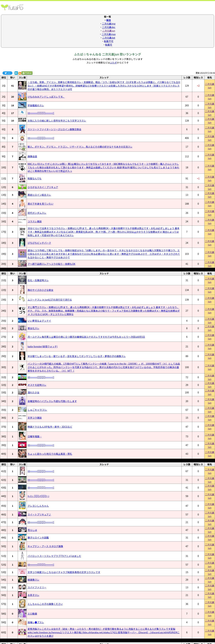Open the 転載不可 board link
Viewport: 215px width, 644px height.
point(109,41)
